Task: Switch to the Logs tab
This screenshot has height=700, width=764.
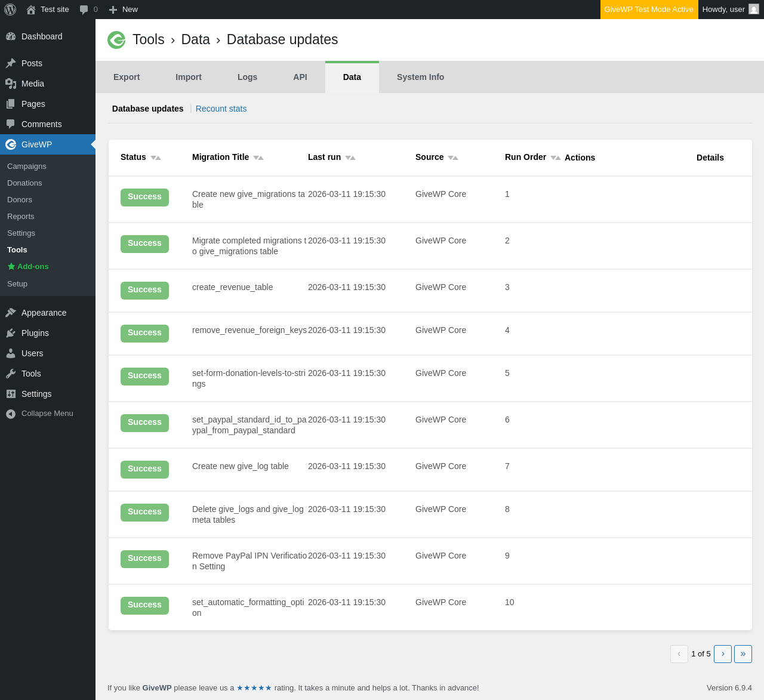Action: click(247, 77)
